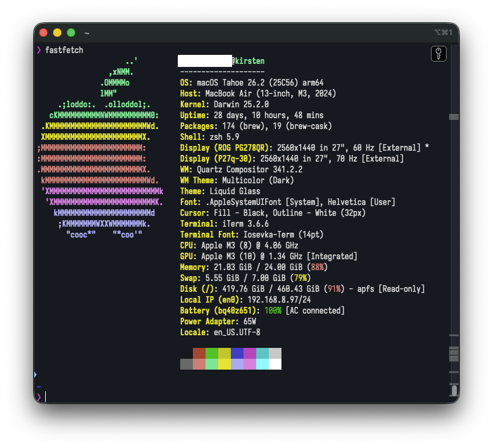The height and width of the screenshot is (448, 493).
Task: Click the magenta color block in top row
Action: 250,353
